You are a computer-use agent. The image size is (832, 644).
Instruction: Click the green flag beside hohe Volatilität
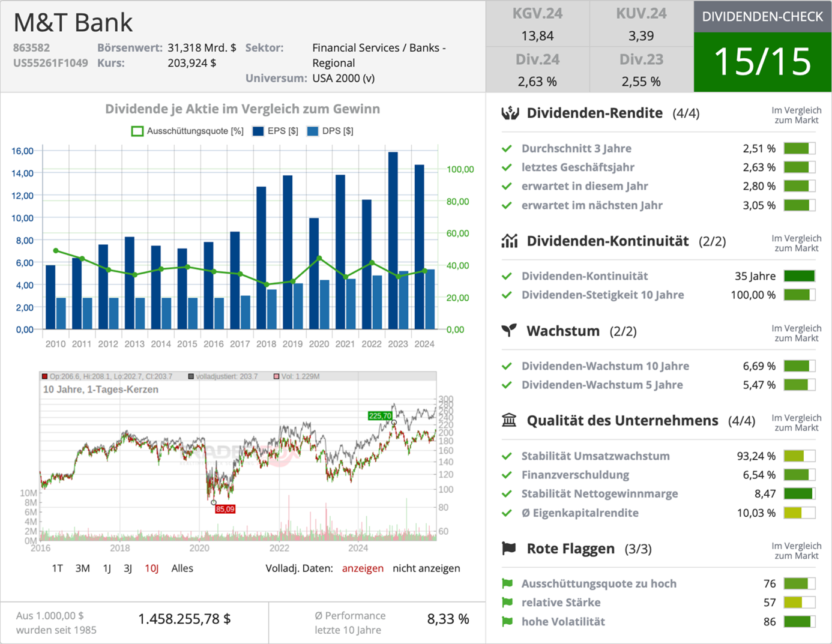[x=507, y=621]
